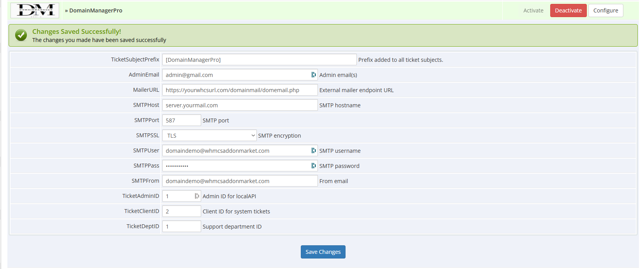Viewport: 644px width, 269px height.
Task: Click the icon inside TicketAdminID field
Action: pyautogui.click(x=197, y=196)
